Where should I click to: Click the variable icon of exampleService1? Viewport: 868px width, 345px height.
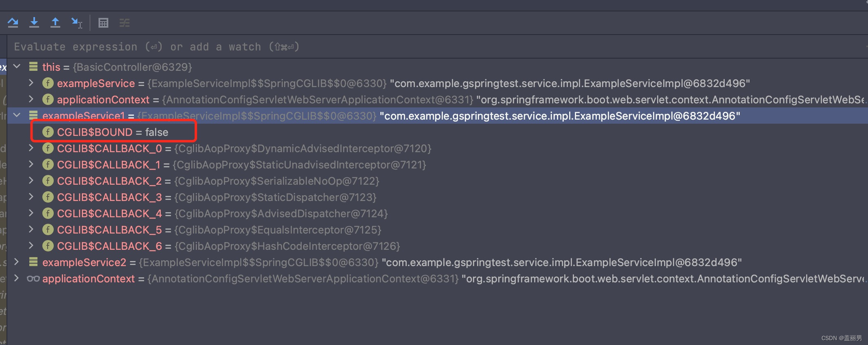click(33, 115)
